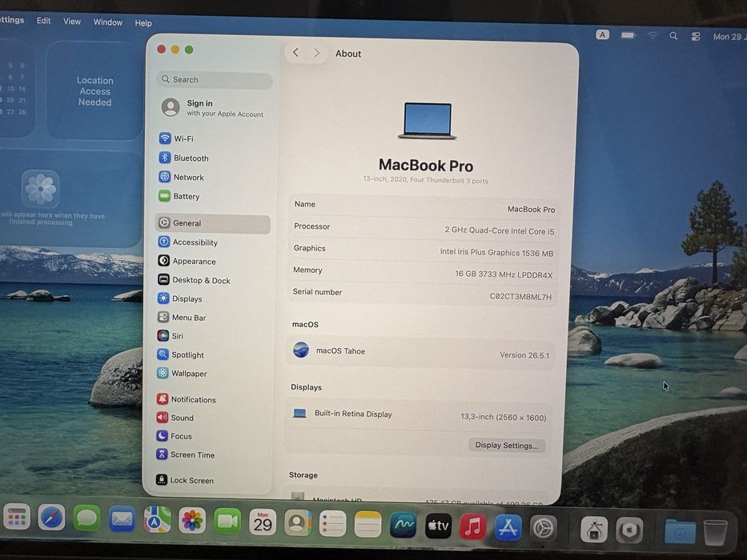
Task: Open the Help menu
Action: tap(143, 23)
